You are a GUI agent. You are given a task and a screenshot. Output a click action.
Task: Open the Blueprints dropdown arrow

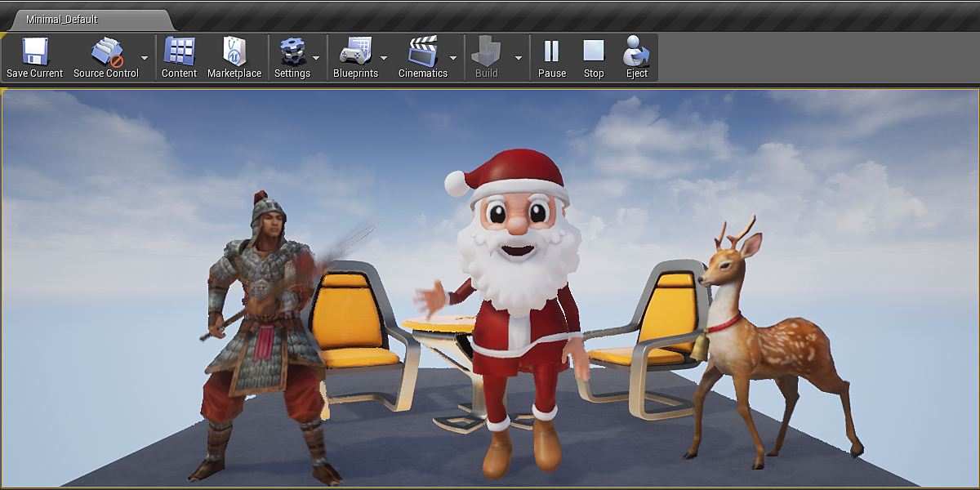(384, 58)
